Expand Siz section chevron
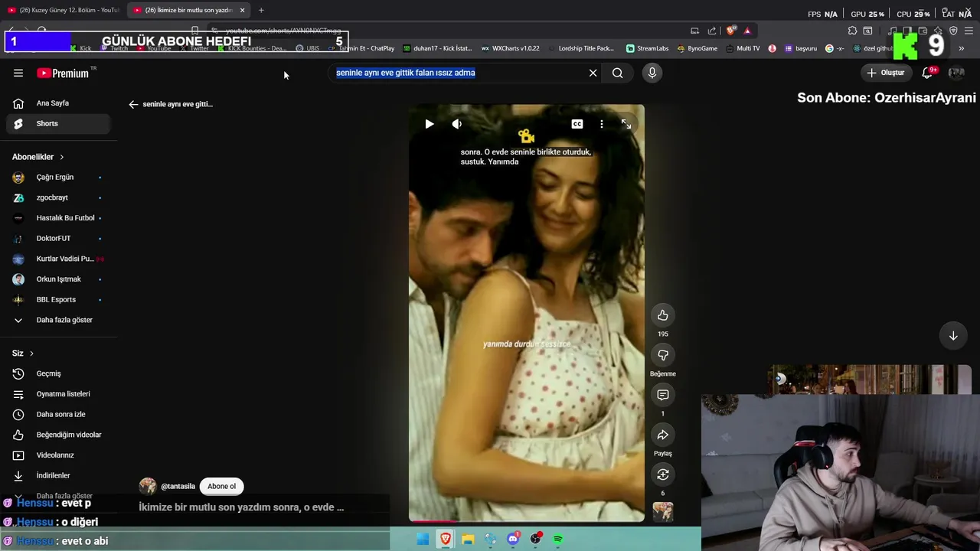 click(x=31, y=354)
